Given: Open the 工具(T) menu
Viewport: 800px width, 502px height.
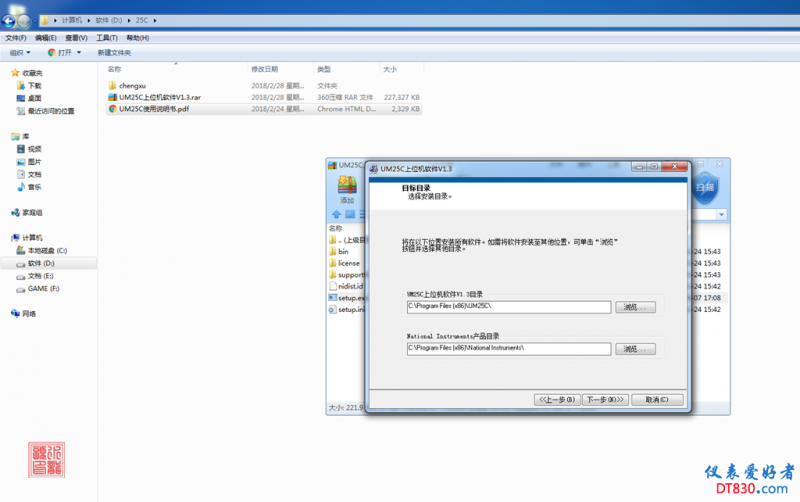Looking at the screenshot, I should click(x=107, y=38).
